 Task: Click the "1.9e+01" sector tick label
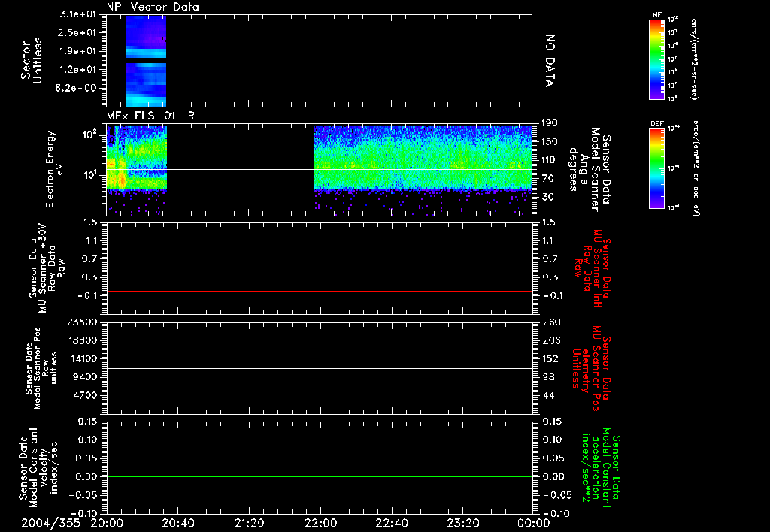(78, 51)
